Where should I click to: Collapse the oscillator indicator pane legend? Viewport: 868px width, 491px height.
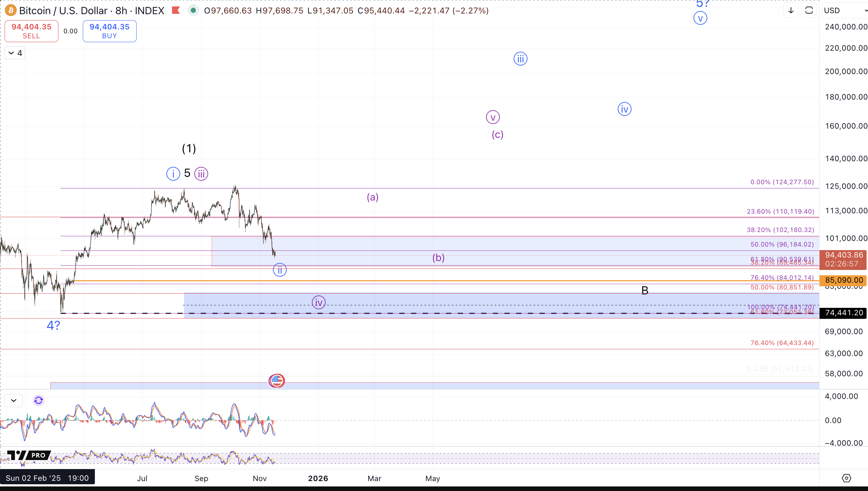(x=14, y=401)
